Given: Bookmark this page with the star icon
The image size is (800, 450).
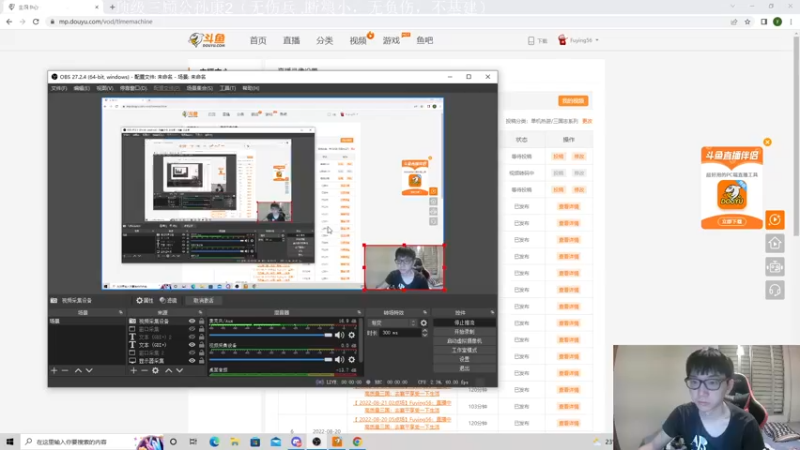Looking at the screenshot, I should point(747,21).
